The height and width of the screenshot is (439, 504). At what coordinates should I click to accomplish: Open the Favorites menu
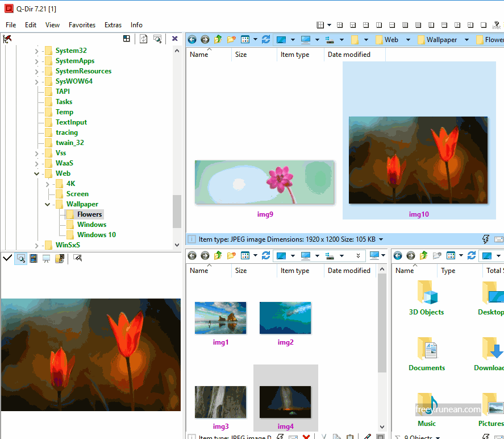[82, 25]
